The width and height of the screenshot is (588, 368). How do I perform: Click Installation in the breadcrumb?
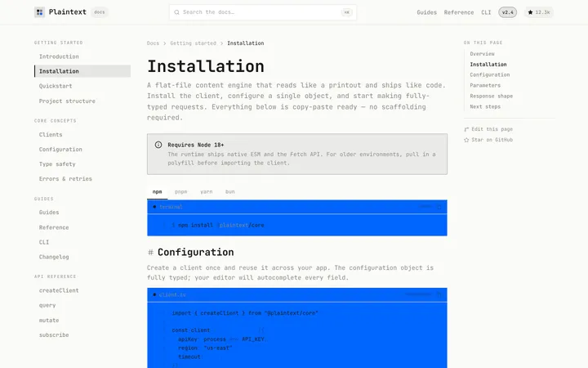[x=246, y=43]
